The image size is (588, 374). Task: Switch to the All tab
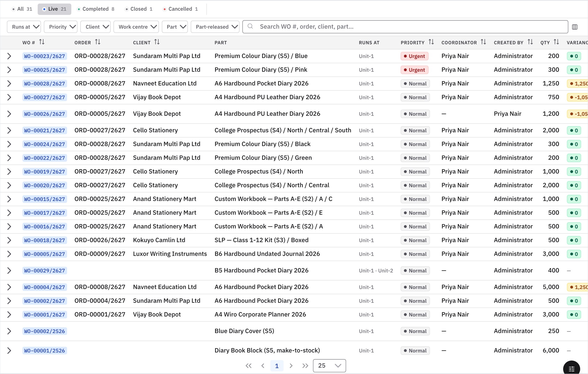[x=22, y=9]
